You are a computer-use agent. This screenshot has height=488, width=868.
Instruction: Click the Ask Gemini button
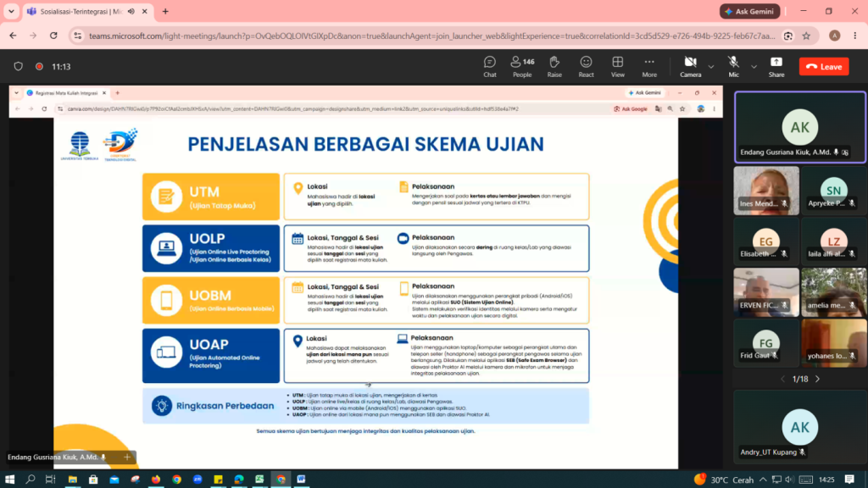749,11
